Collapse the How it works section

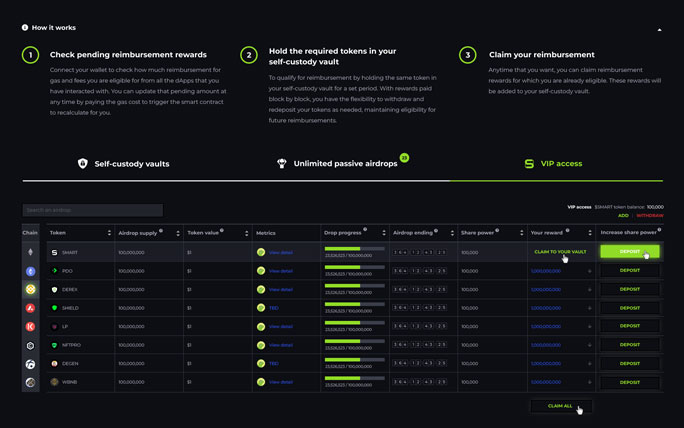tap(659, 30)
